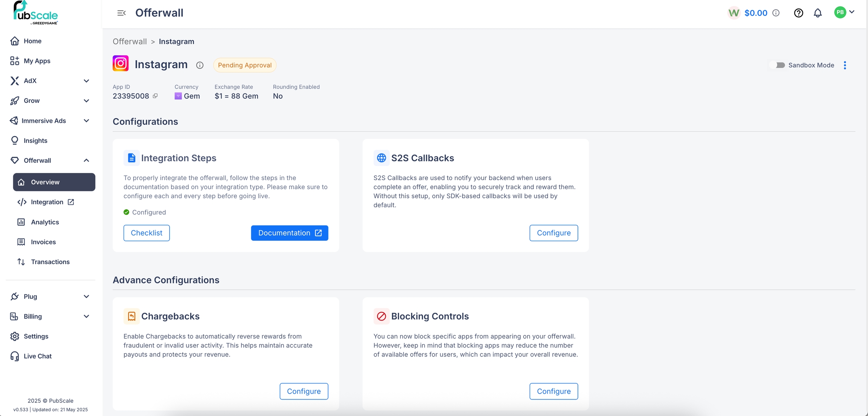Open the three-dot more options menu
The height and width of the screenshot is (416, 868).
coord(845,65)
